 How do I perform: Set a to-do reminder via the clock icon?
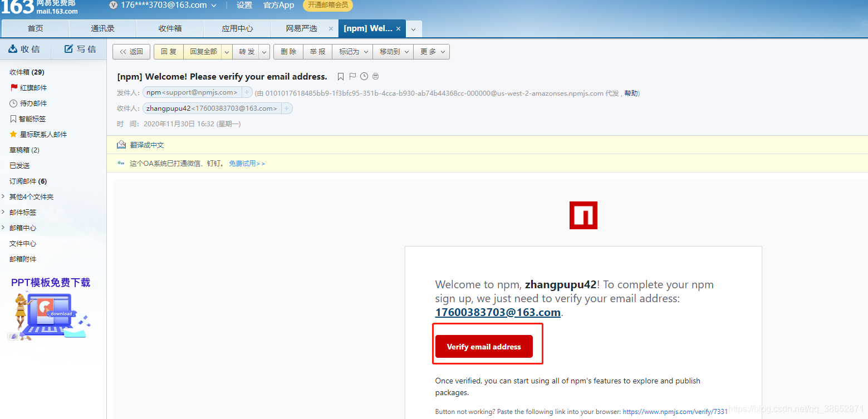click(364, 76)
